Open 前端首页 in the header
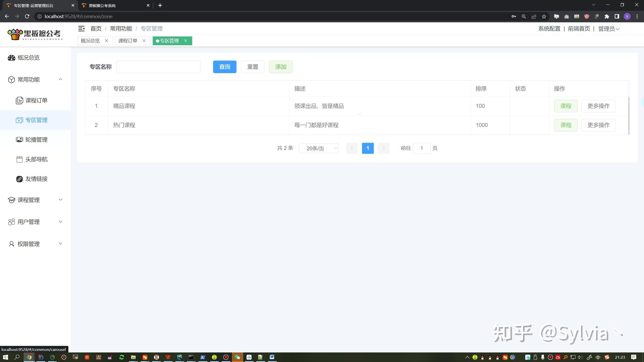The height and width of the screenshot is (362, 644). click(x=579, y=28)
